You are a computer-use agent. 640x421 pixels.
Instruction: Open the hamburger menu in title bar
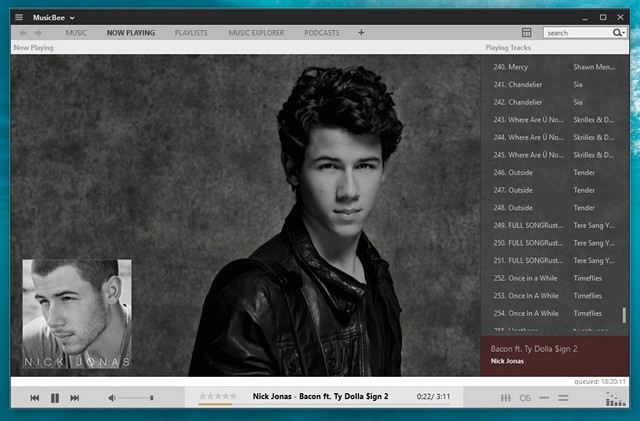(x=19, y=17)
